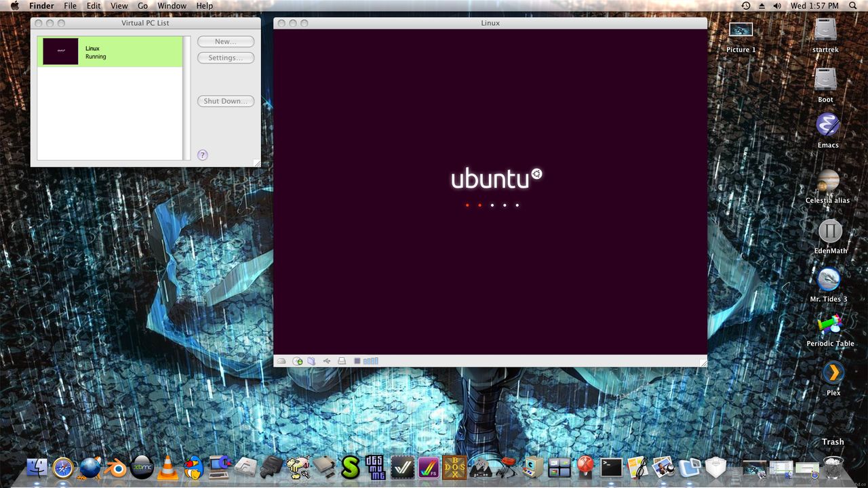The height and width of the screenshot is (488, 868).
Task: Open the View menu
Action: (x=119, y=5)
